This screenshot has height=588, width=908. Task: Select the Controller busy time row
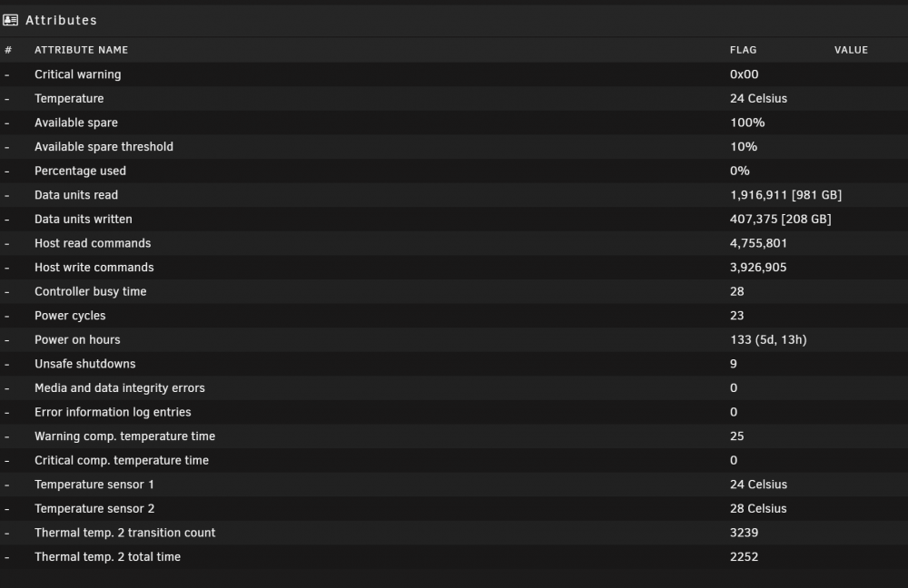tap(454, 291)
